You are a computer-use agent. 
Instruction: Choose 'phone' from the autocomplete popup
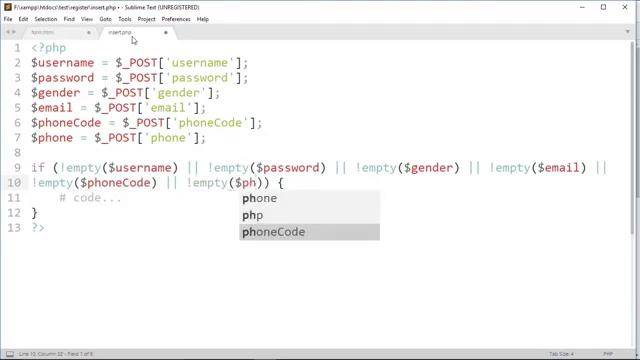309,198
